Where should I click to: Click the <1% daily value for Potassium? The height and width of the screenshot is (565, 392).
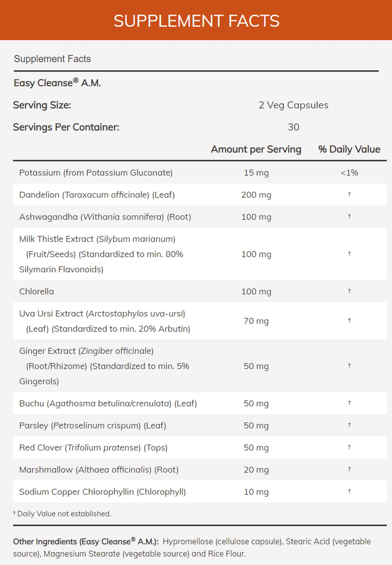tap(349, 173)
